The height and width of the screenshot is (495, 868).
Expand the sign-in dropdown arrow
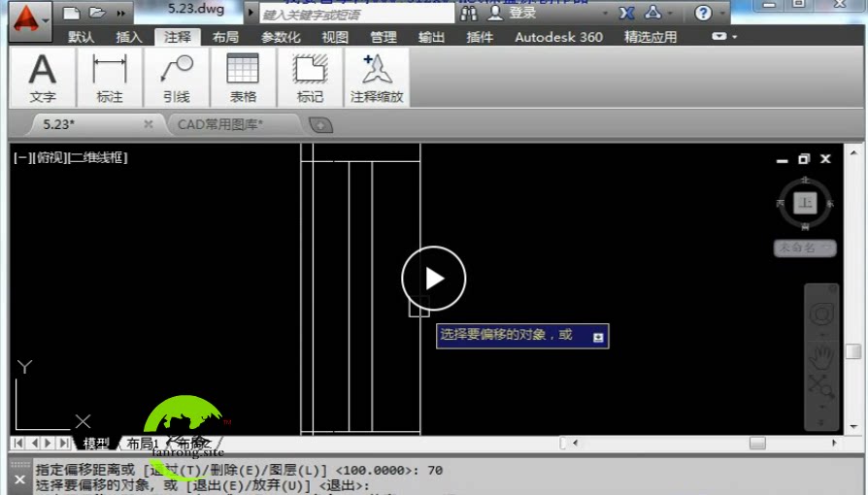(605, 14)
